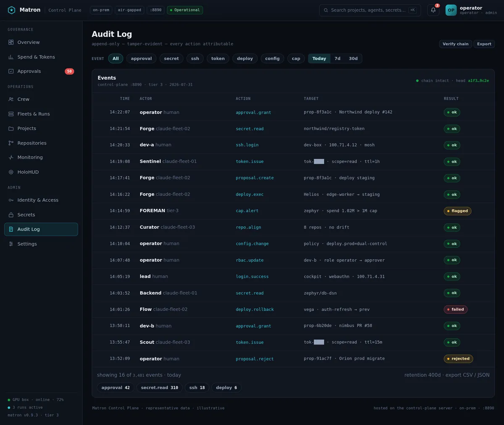Click the chain head hash a1f3…9c2e
This screenshot has width=504, height=425.
(478, 81)
